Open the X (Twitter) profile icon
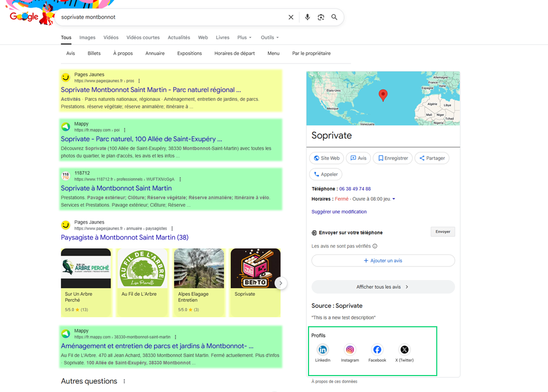Image resolution: width=548 pixels, height=392 pixels. (x=404, y=350)
